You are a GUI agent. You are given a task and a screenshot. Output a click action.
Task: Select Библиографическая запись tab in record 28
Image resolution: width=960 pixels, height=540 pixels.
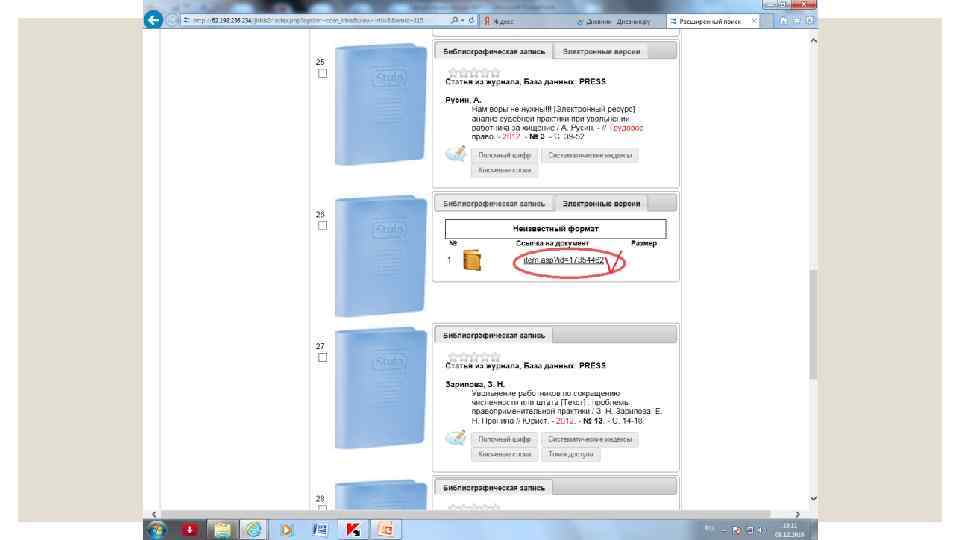pyautogui.click(x=493, y=487)
